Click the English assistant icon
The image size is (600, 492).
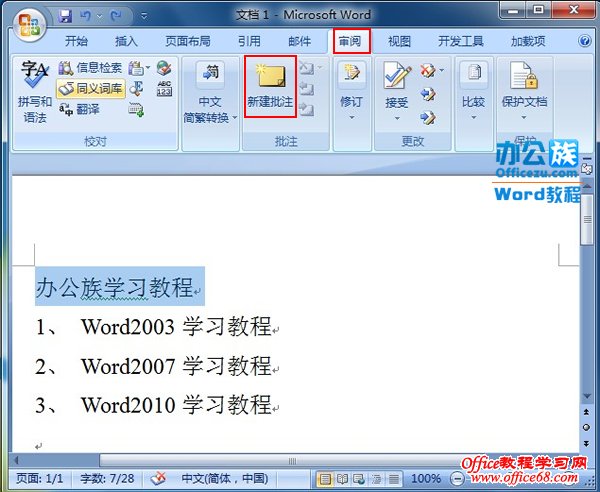click(x=136, y=89)
